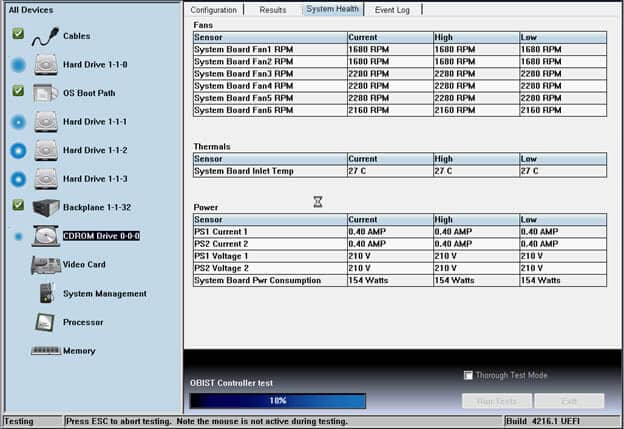This screenshot has width=624, height=429.
Task: Click the Memory module icon
Action: 46,351
